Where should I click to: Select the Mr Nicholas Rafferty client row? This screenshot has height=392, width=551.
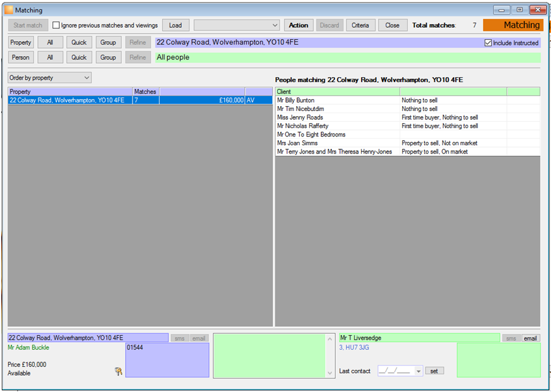(x=408, y=126)
